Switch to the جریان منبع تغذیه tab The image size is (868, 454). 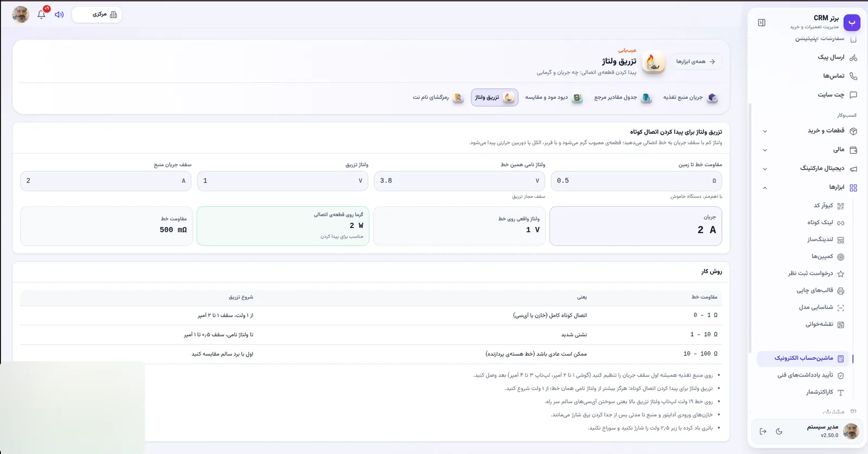690,98
